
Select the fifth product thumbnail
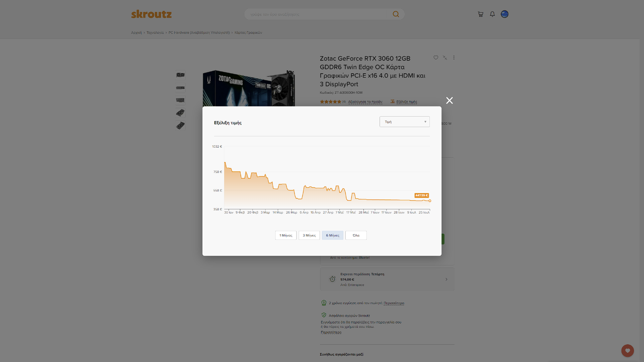tap(180, 125)
